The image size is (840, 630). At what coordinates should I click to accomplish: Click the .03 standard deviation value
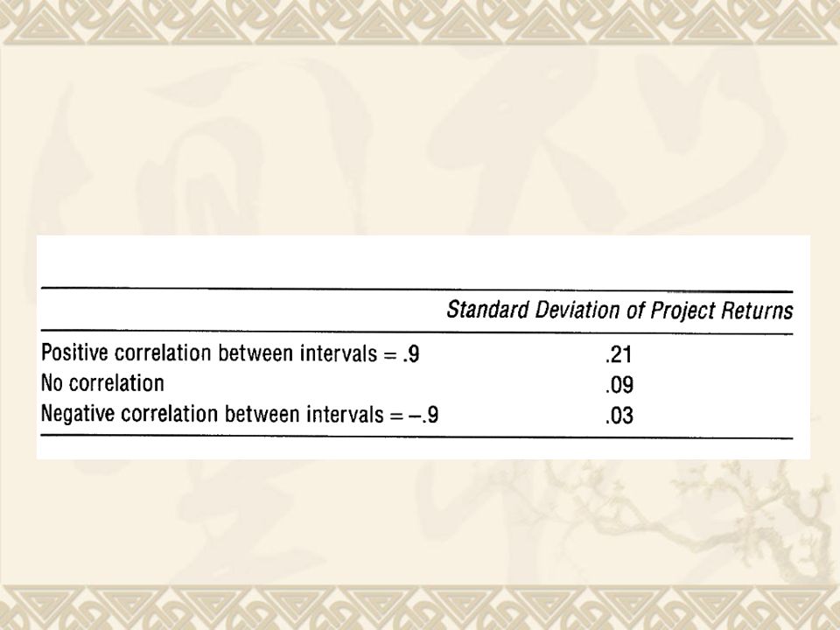(619, 416)
